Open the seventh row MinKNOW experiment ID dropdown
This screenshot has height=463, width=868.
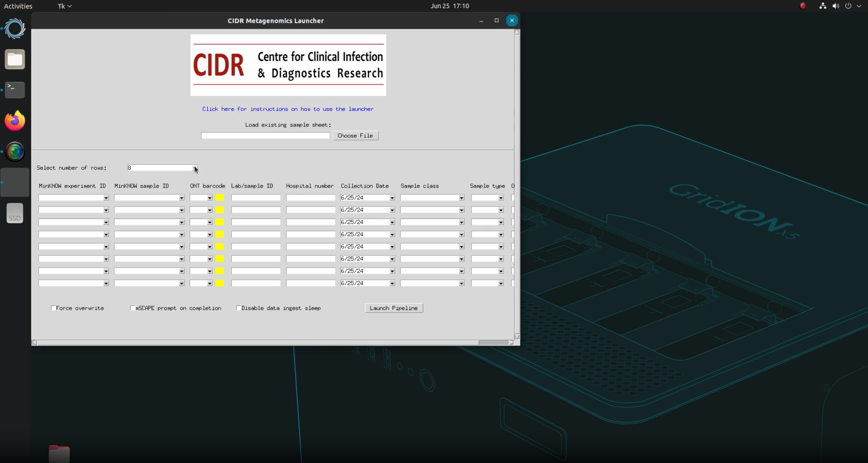[x=106, y=271]
